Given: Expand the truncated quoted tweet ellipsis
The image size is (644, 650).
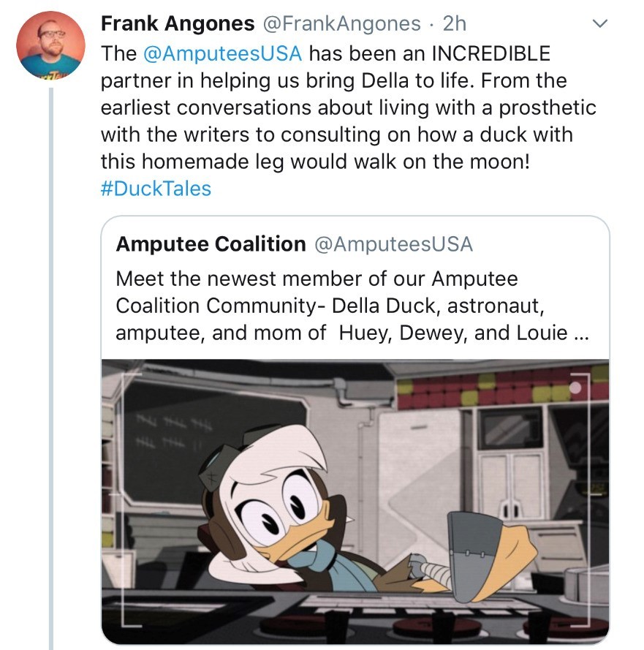Looking at the screenshot, I should (582, 334).
